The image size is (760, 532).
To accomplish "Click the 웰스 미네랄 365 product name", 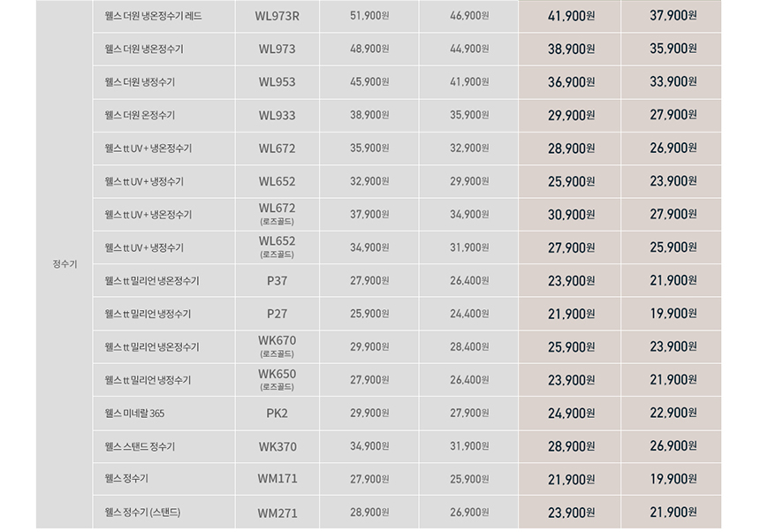I will click(134, 414).
